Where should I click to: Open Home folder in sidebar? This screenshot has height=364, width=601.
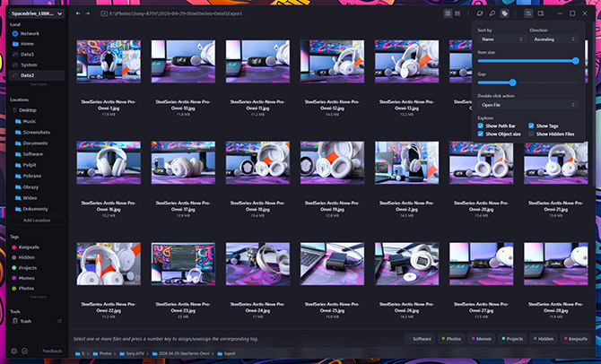tap(37, 44)
